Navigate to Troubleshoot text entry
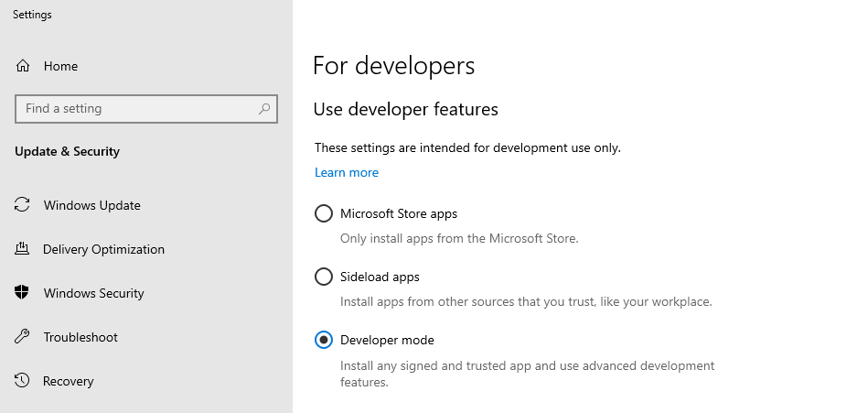 pyautogui.click(x=80, y=337)
